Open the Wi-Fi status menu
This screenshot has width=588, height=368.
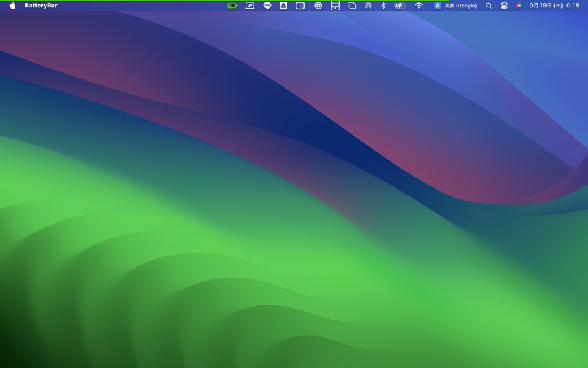pyautogui.click(x=419, y=6)
